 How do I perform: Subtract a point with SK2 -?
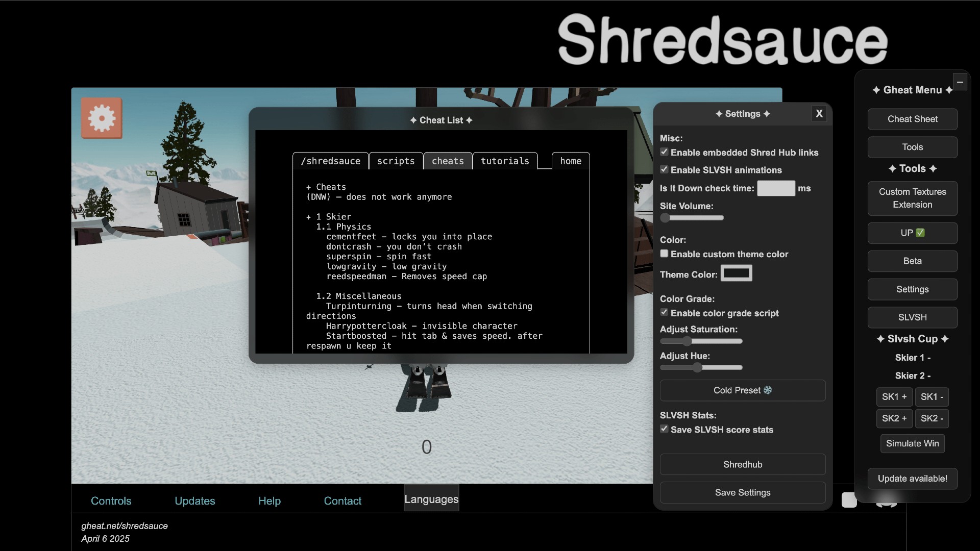tap(932, 418)
